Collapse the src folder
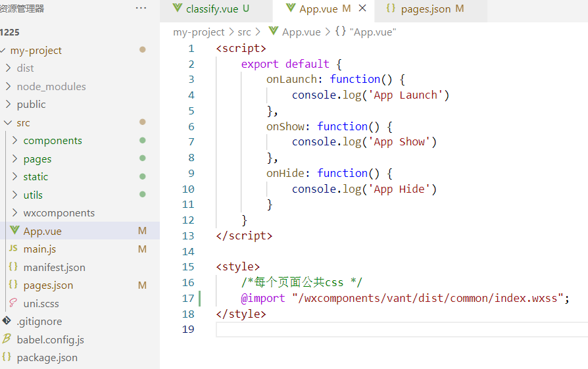Screen dimensions: 588x369 (x=8, y=122)
